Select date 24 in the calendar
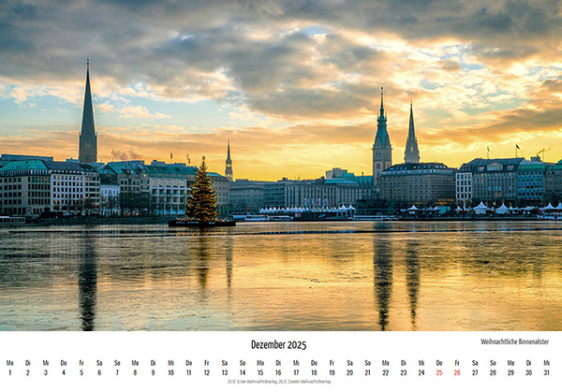The width and height of the screenshot is (562, 392). coord(421,372)
